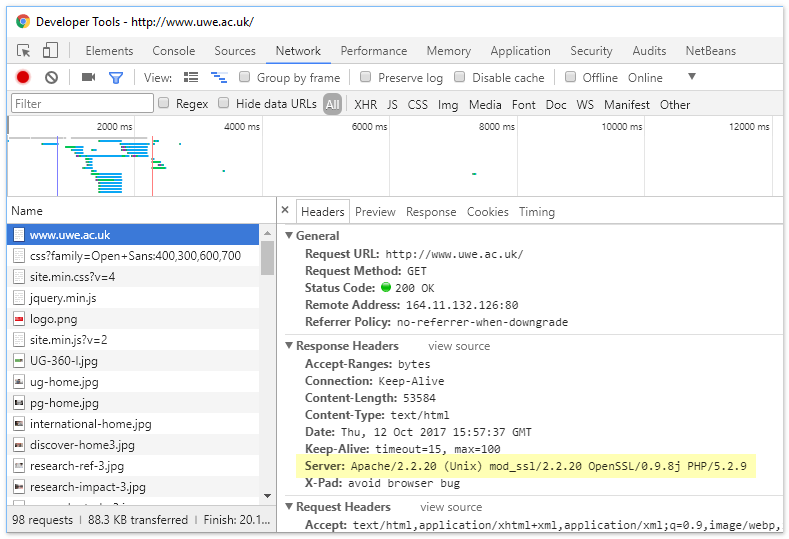Collapse the Request Headers section
Screen dimensions: 789x539
tap(289, 506)
